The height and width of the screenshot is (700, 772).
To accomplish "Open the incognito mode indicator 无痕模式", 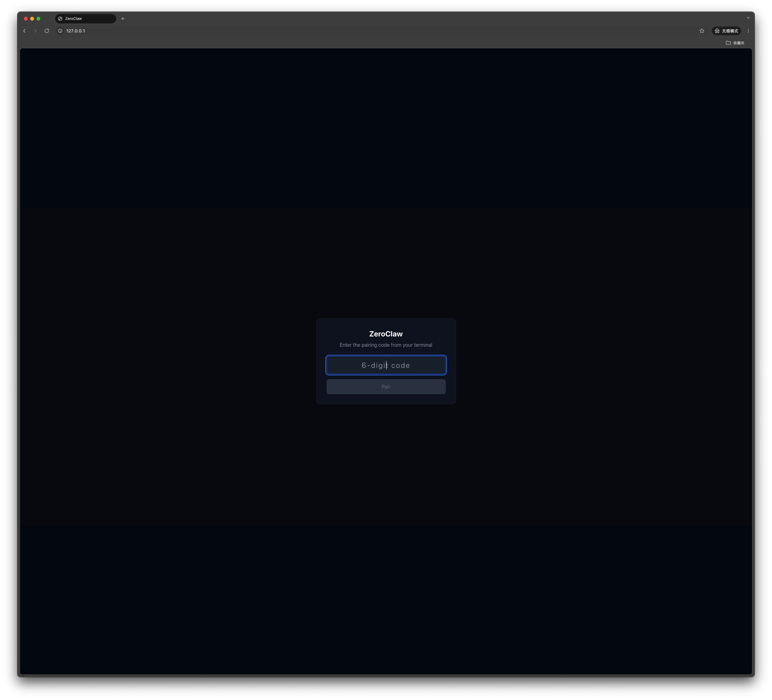I will [726, 31].
